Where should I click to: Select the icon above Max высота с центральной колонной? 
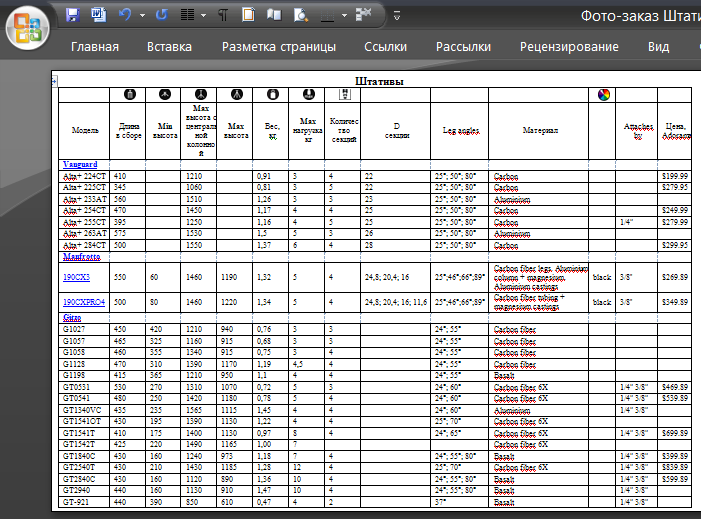click(x=201, y=94)
